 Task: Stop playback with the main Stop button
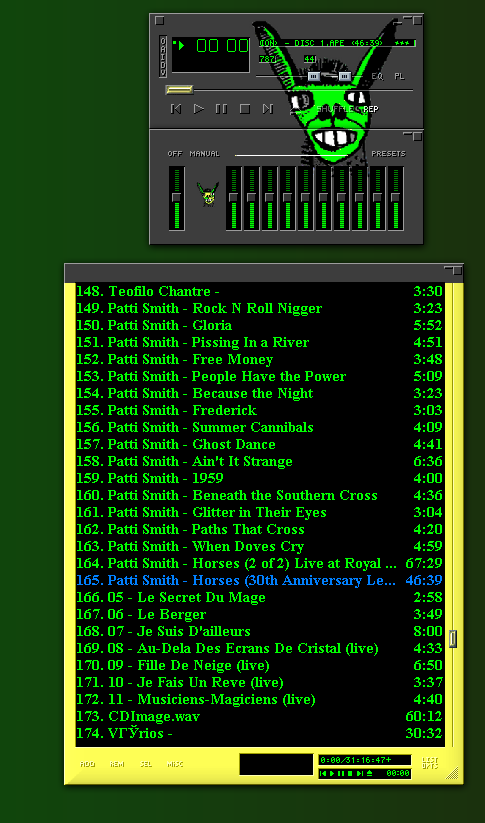pyautogui.click(x=245, y=109)
